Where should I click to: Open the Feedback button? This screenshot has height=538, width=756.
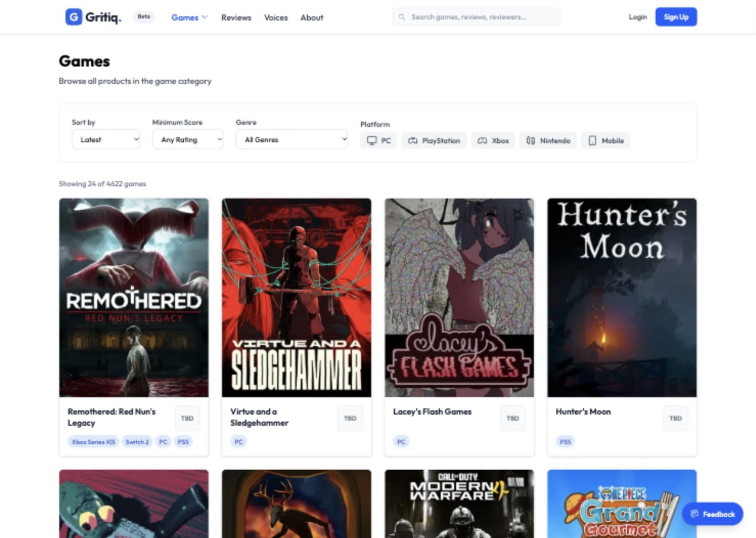click(x=712, y=514)
